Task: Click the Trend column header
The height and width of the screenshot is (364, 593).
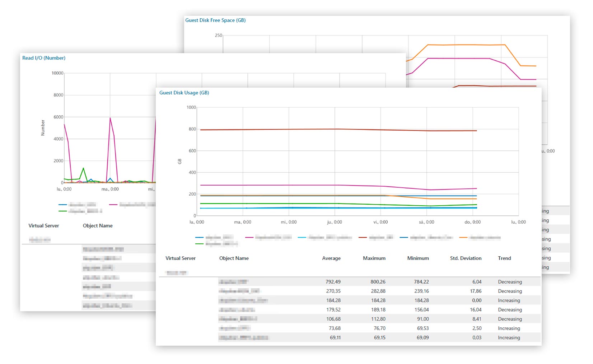Action: pos(504,258)
